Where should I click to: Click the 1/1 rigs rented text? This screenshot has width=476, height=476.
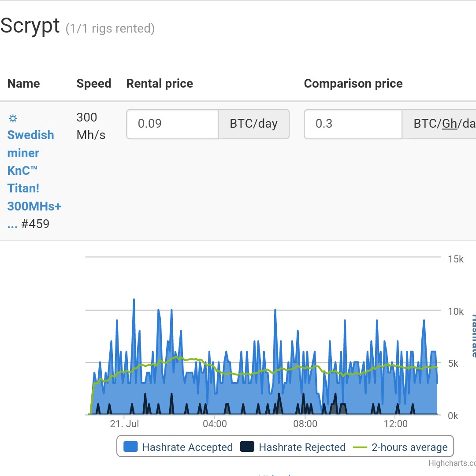pos(110,29)
